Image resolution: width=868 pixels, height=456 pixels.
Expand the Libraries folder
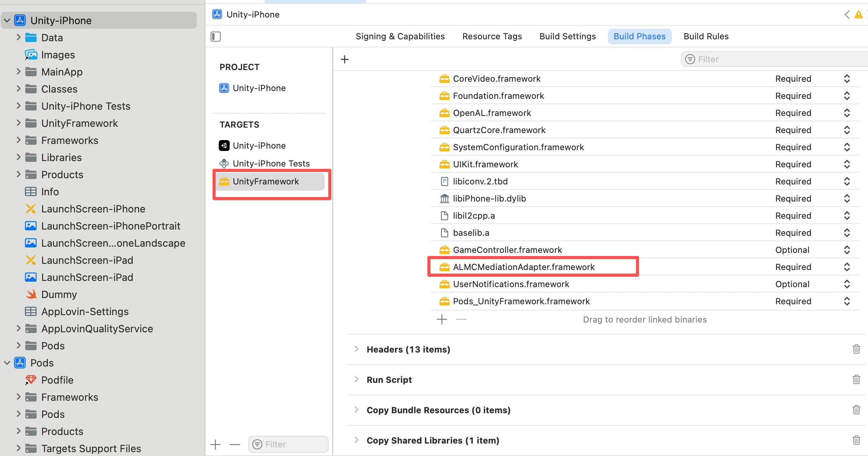(18, 157)
